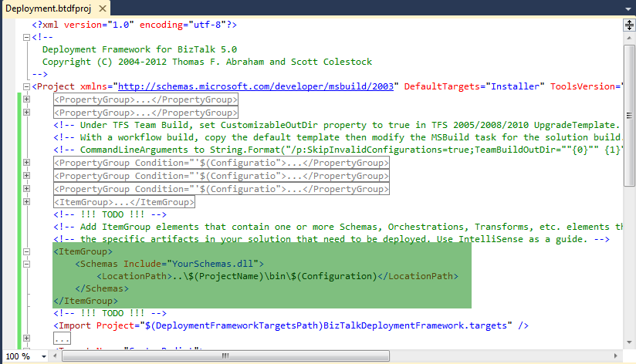Screen dimensions: 636x364
Task: Click the 'Add ItemGroup elements' comment
Action: 337,227
